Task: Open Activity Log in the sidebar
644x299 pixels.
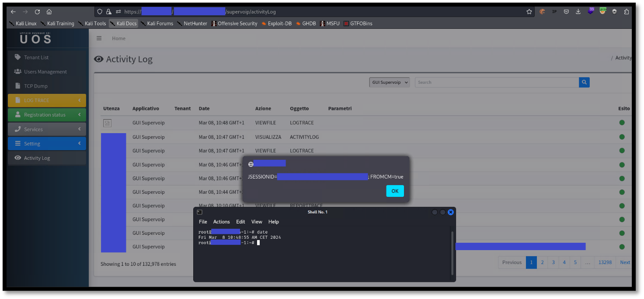Action: pos(47,158)
